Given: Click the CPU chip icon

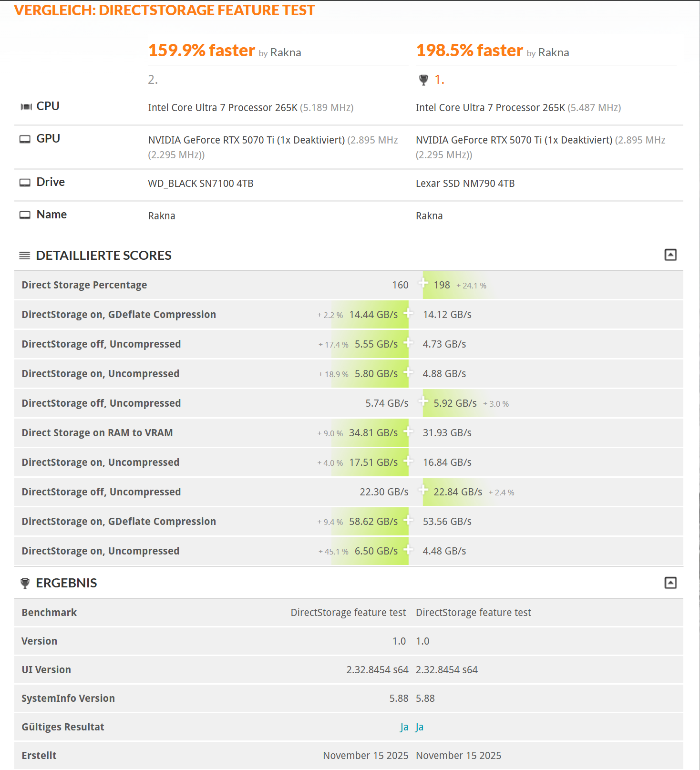Looking at the screenshot, I should point(26,107).
